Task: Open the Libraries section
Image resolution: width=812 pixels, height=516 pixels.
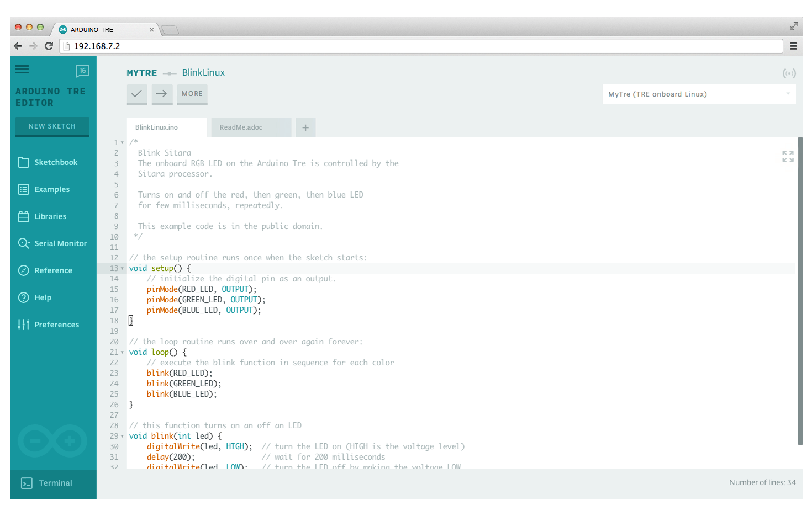Action: [x=51, y=216]
